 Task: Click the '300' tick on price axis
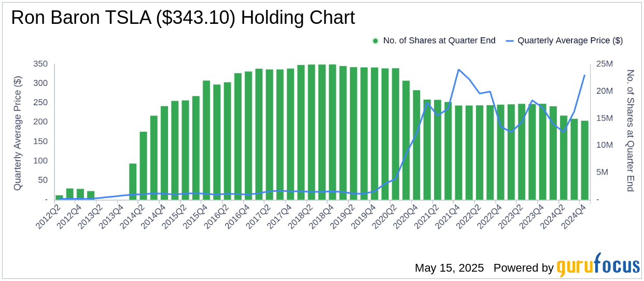(x=40, y=83)
